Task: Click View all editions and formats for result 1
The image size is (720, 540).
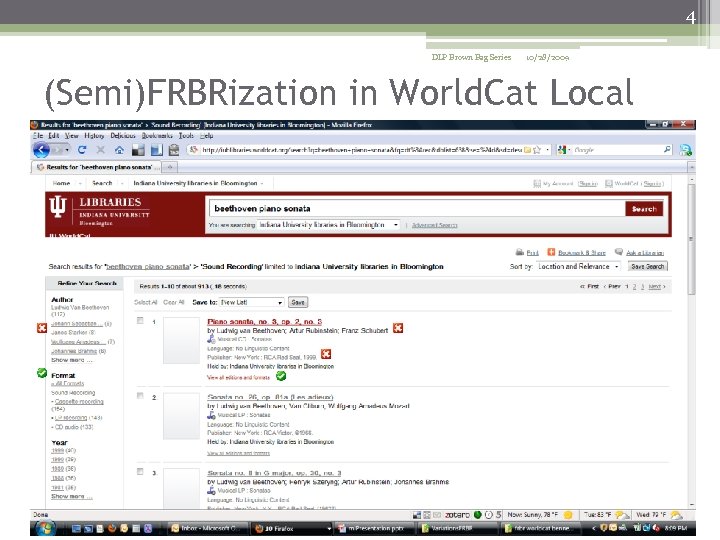Action: click(238, 377)
